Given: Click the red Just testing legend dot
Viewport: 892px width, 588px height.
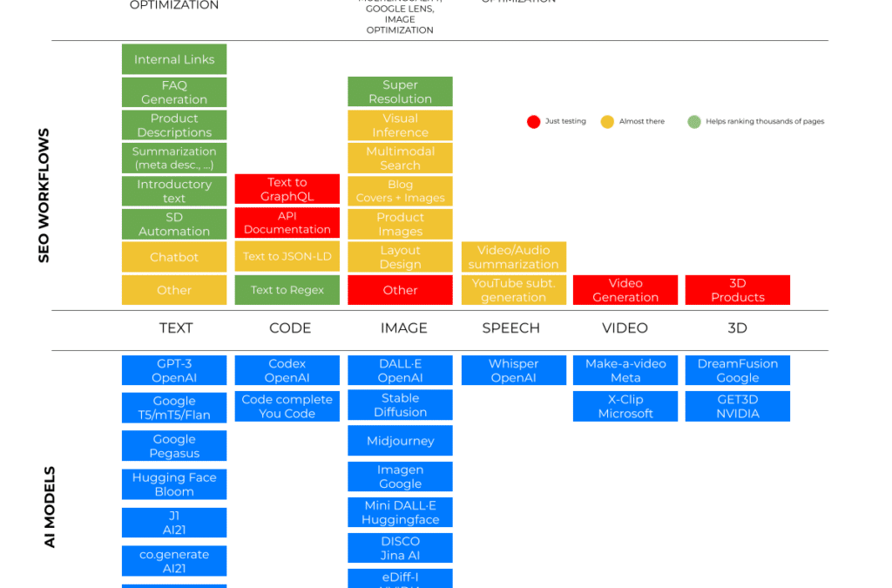Looking at the screenshot, I should pos(533,122).
